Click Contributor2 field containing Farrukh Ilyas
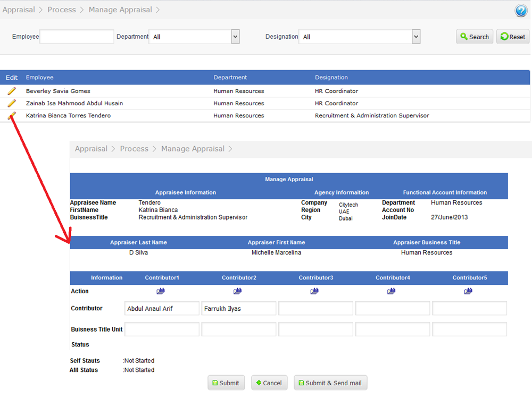532x398 pixels. pos(238,309)
